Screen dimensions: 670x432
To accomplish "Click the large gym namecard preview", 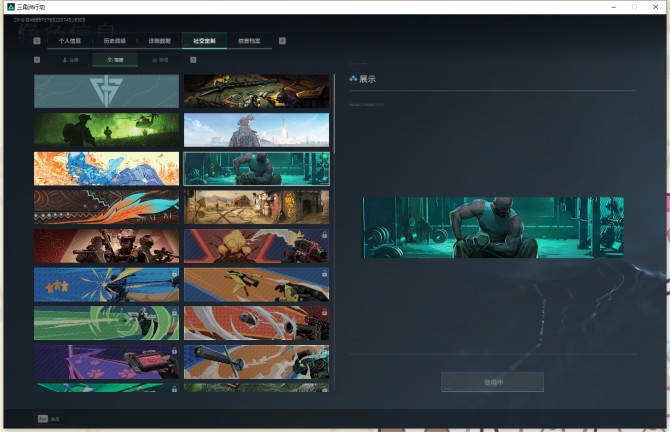I will (493, 227).
